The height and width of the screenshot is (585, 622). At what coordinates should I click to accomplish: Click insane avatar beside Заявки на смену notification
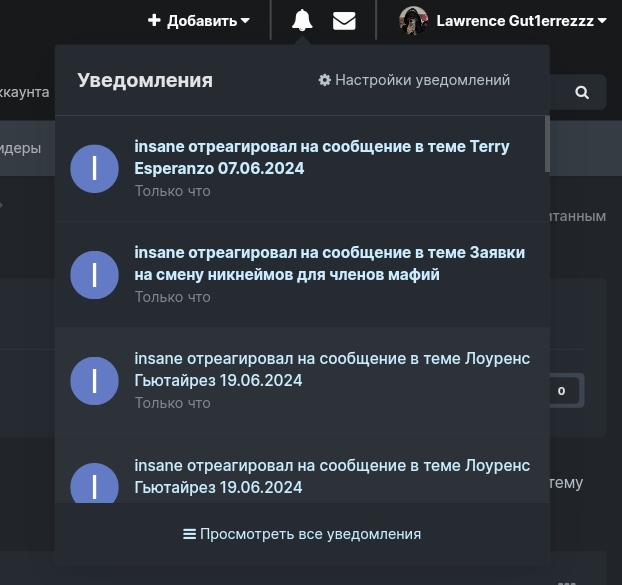(94, 274)
